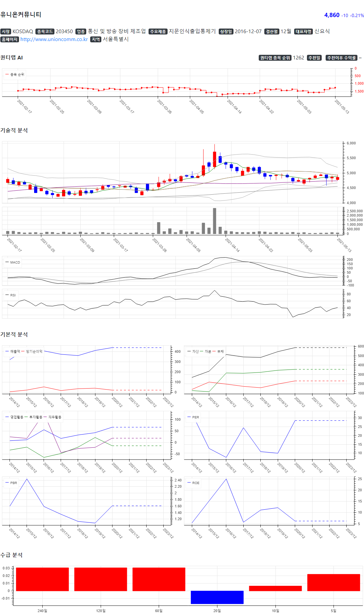
Task: Click the 종목 순위 legend entry
Action: coord(15,74)
